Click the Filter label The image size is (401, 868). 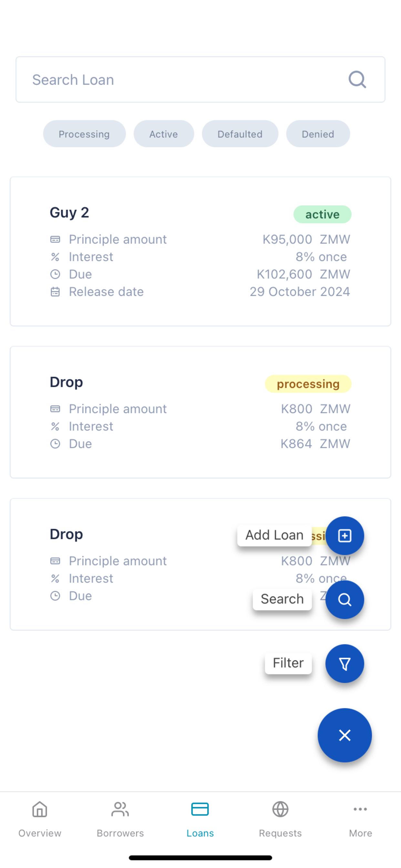click(x=288, y=663)
